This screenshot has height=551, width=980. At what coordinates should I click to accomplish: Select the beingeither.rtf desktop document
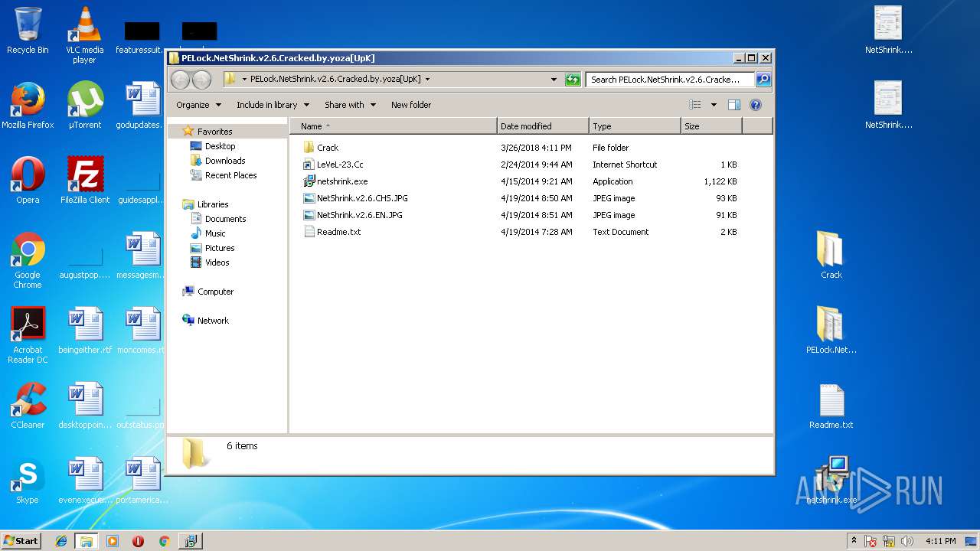(85, 330)
